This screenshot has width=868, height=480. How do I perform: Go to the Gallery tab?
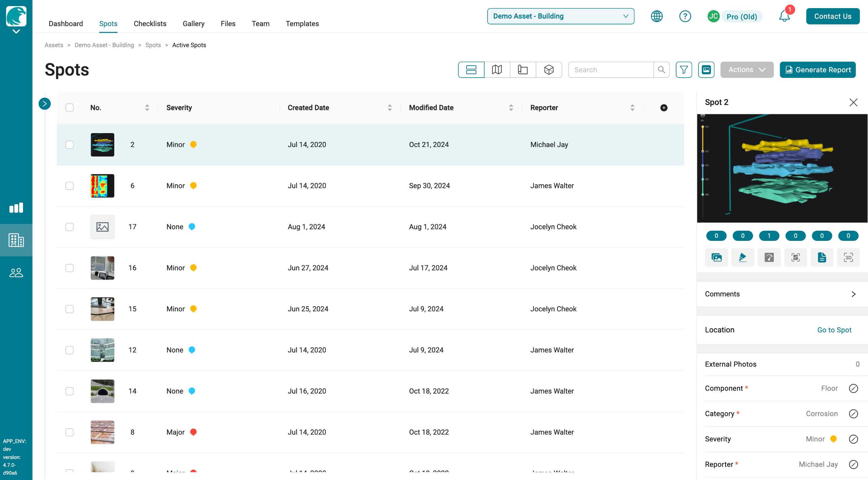tap(193, 24)
